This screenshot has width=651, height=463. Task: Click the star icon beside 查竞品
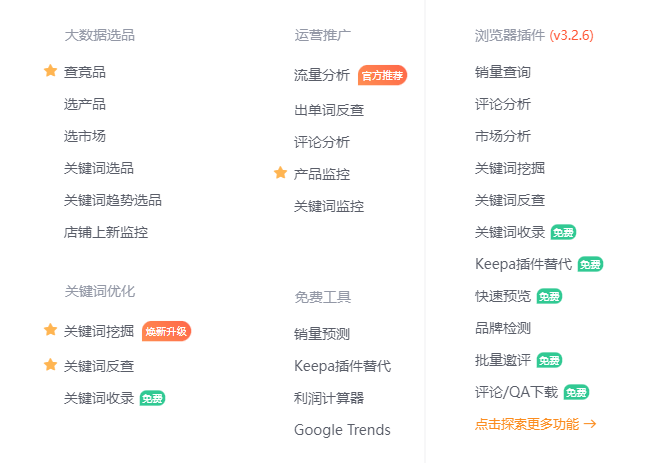coord(50,71)
